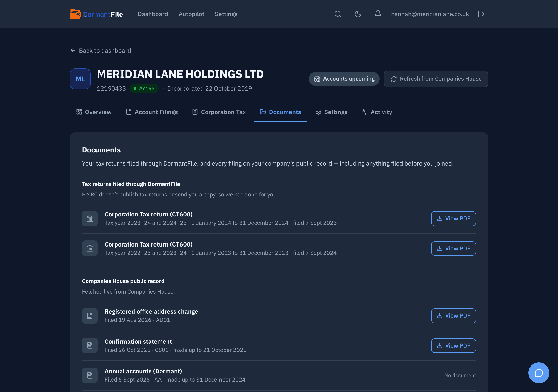Click the sign out icon
The image size is (558, 392).
481,14
